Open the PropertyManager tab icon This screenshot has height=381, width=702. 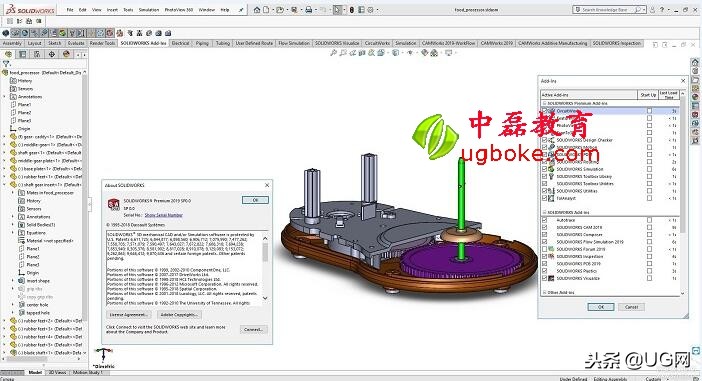[x=22, y=54]
